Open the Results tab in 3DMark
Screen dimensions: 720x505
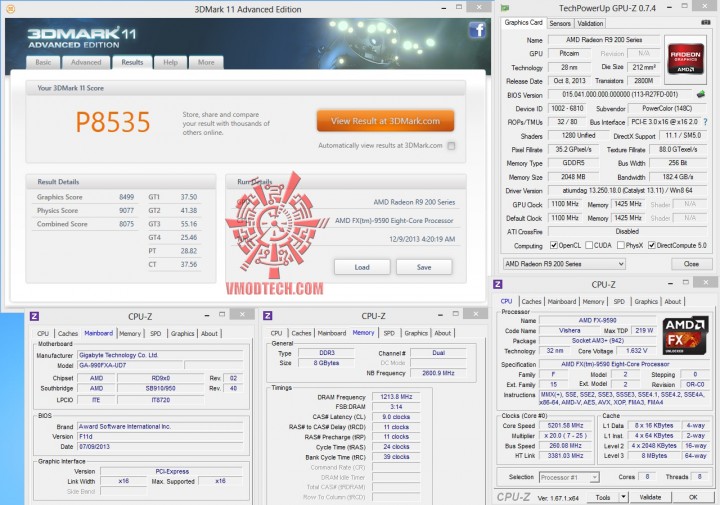132,62
